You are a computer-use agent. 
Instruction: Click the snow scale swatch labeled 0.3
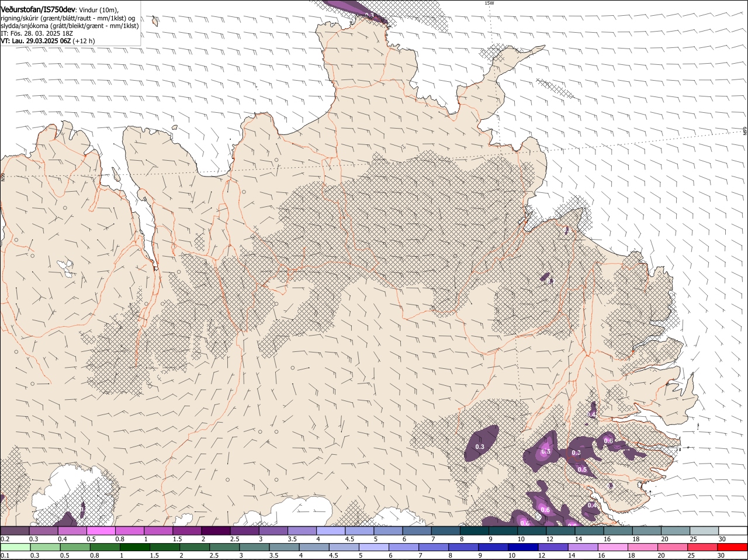(x=43, y=530)
